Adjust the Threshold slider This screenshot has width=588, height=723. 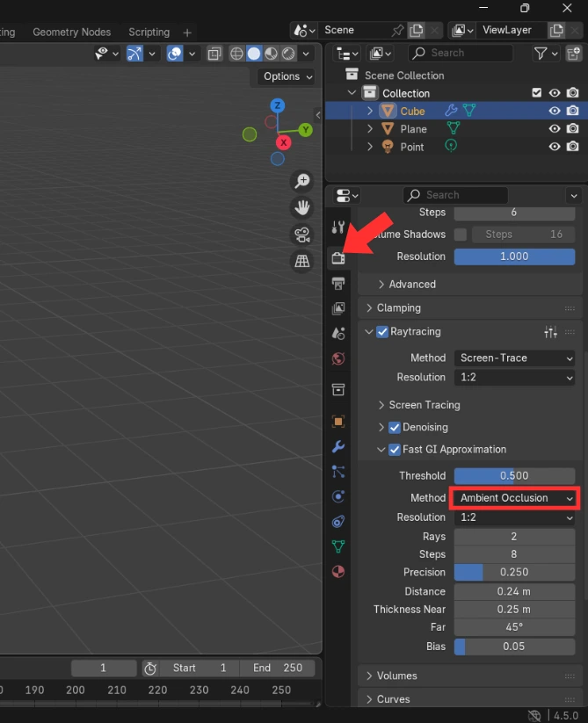coord(514,475)
